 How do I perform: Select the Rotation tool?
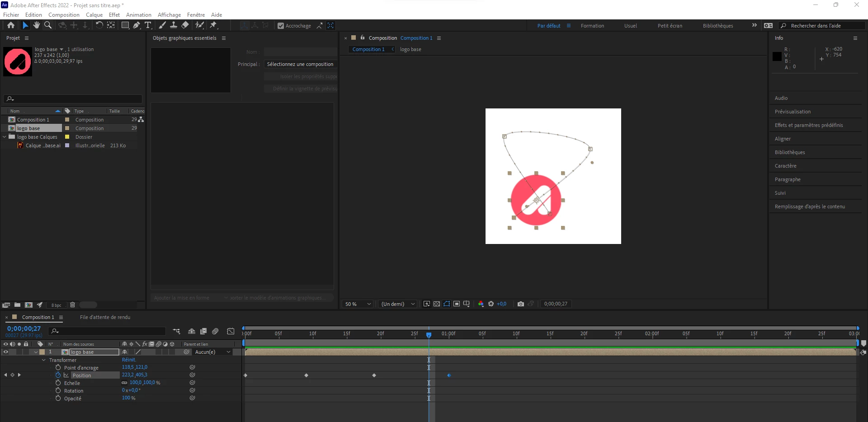coord(99,25)
